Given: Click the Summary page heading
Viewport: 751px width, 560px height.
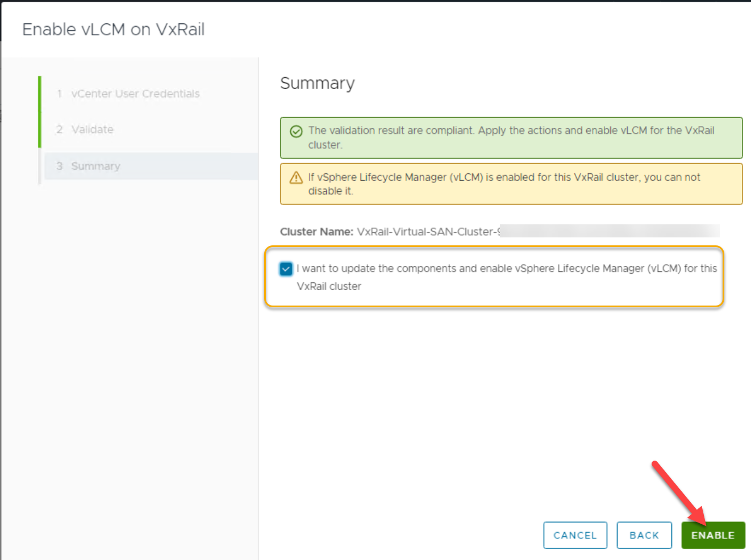Looking at the screenshot, I should (x=317, y=83).
